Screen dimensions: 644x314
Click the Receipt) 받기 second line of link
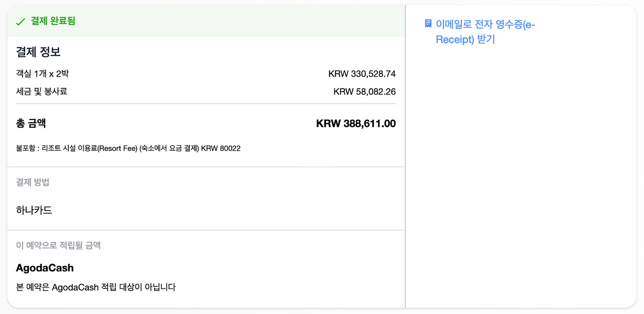(466, 39)
